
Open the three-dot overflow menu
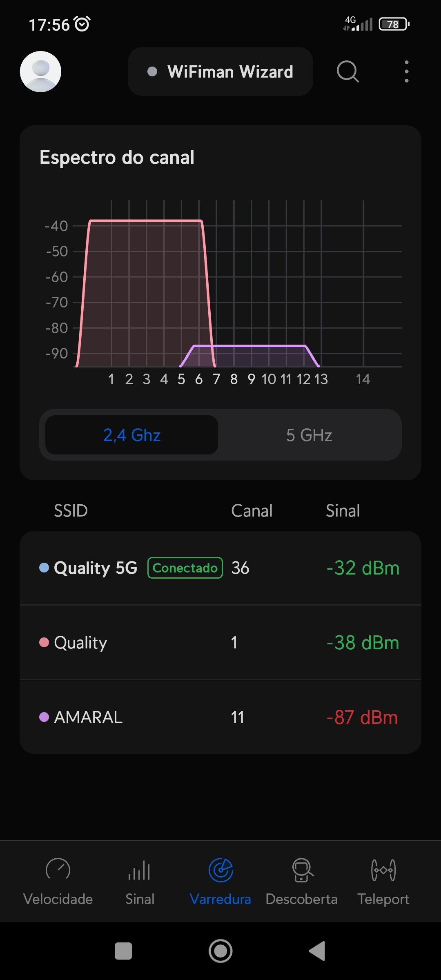pos(406,71)
